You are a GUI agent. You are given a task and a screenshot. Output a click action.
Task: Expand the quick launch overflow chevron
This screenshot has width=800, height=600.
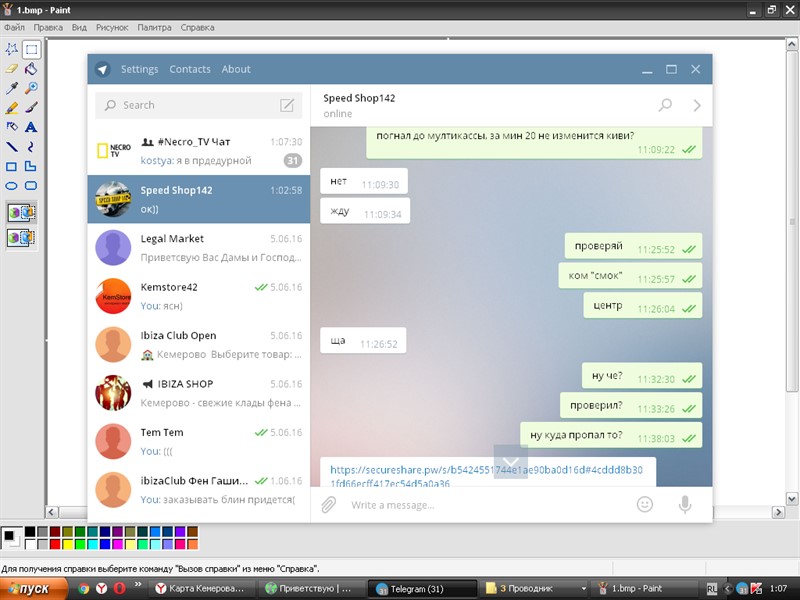tap(138, 585)
